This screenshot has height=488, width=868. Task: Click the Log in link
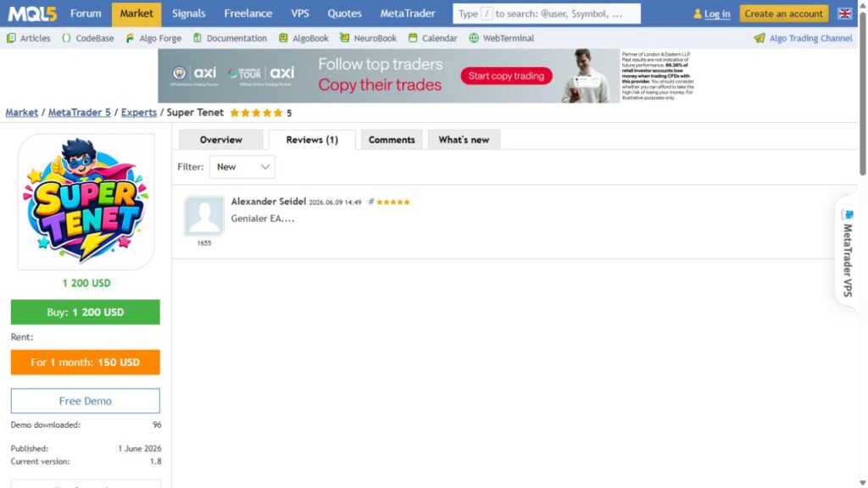(717, 14)
